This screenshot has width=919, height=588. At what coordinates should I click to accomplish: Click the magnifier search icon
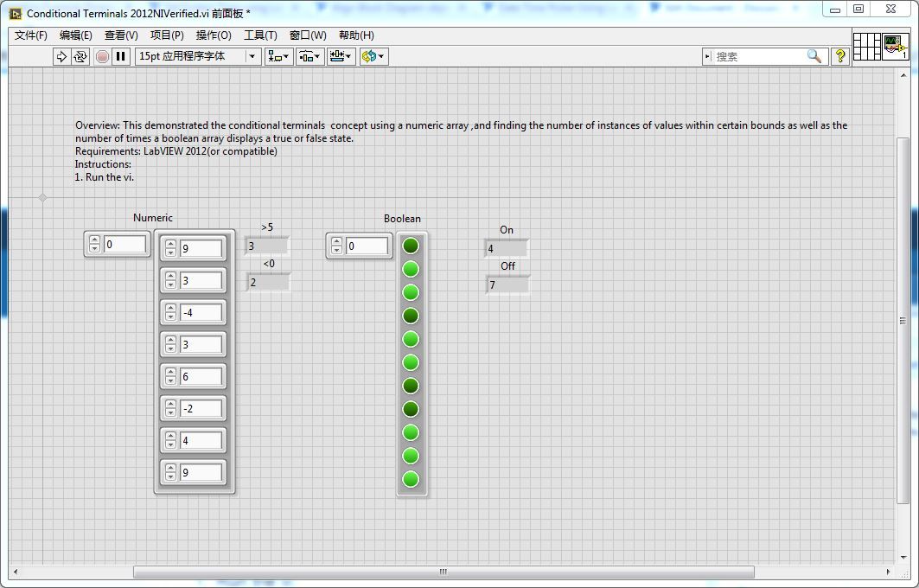point(814,56)
